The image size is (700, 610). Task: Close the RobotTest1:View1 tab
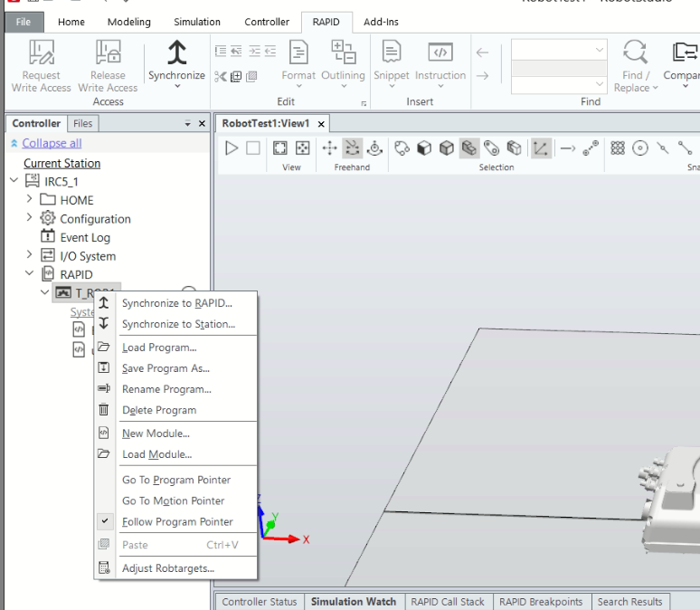321,124
